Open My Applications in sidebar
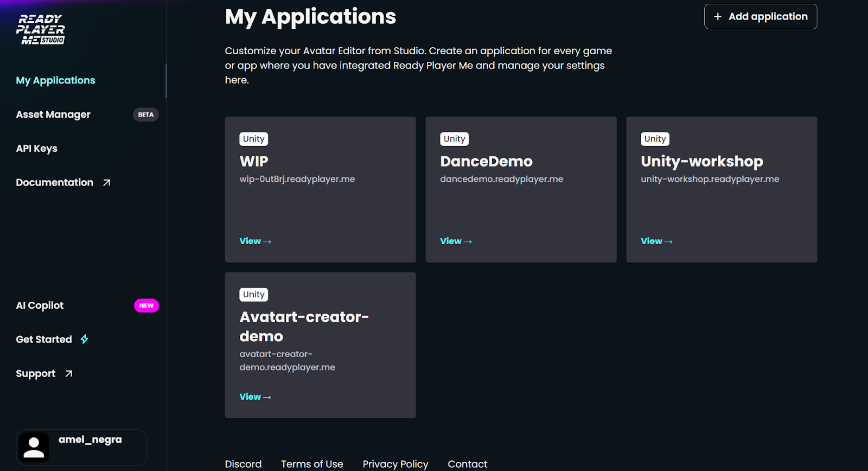 pos(55,80)
